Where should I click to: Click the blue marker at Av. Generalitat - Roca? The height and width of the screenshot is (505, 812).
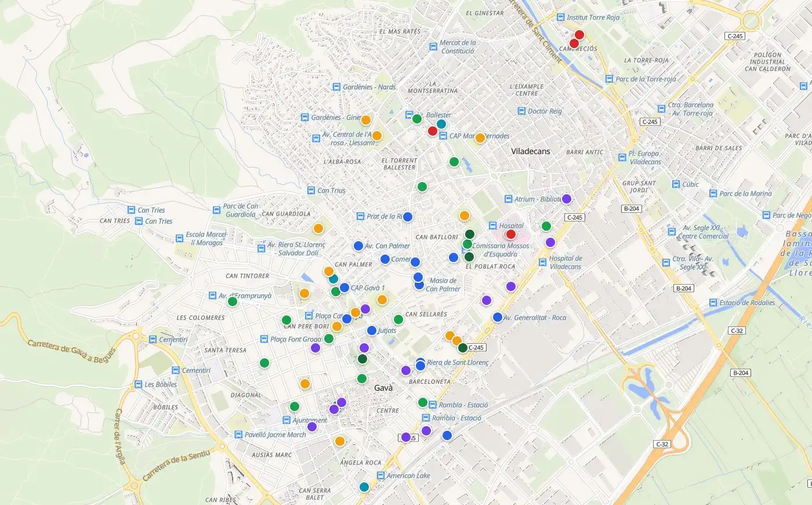498,317
